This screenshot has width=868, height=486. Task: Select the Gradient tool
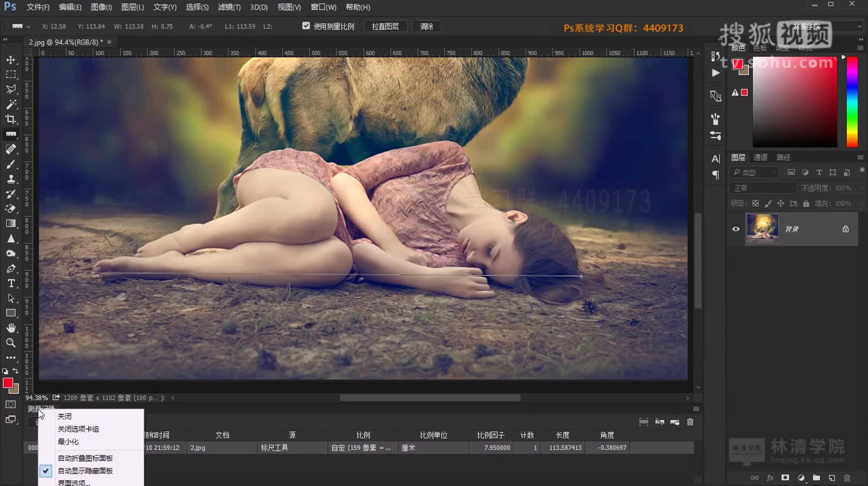[x=11, y=224]
